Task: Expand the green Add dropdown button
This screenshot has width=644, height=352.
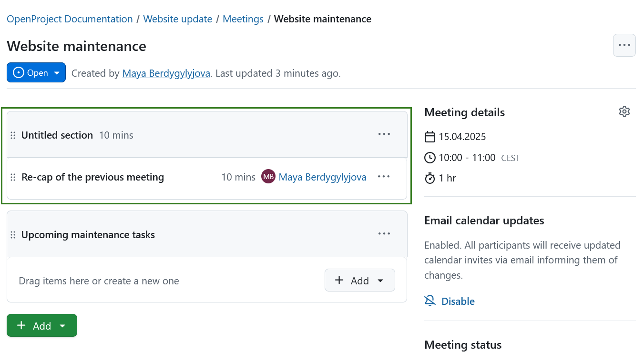Action: tap(42, 325)
